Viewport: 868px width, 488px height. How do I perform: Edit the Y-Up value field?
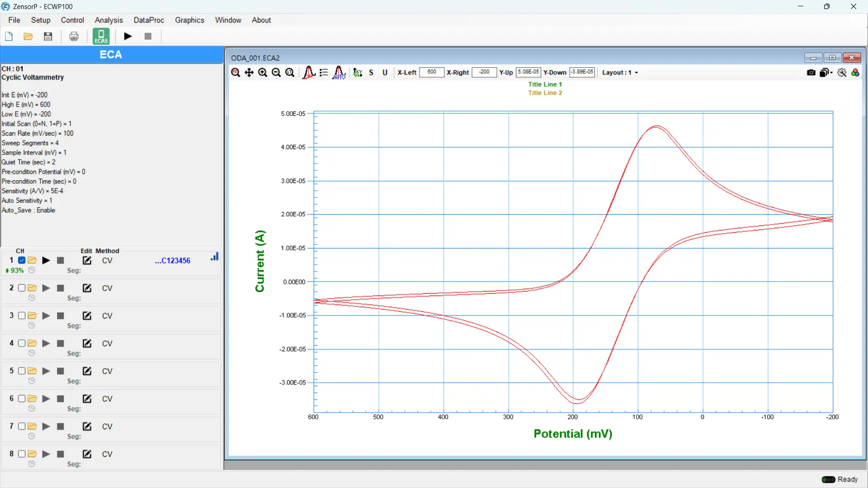click(528, 72)
